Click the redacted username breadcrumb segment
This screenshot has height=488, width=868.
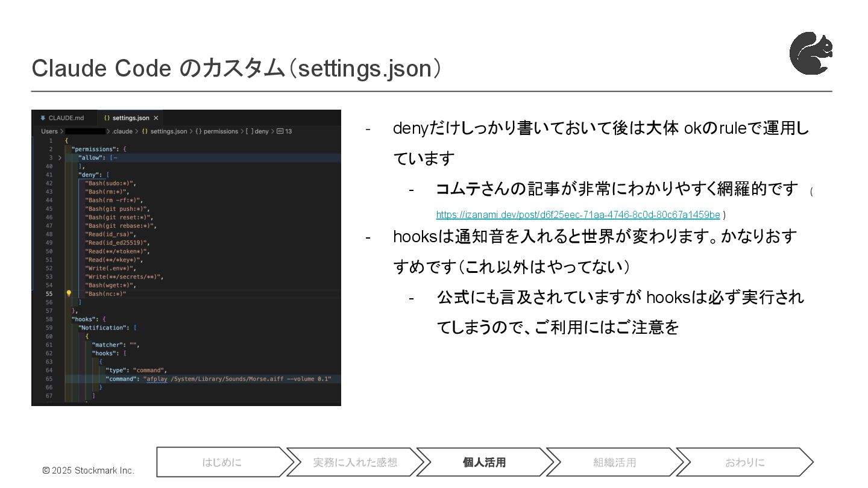[x=85, y=131]
